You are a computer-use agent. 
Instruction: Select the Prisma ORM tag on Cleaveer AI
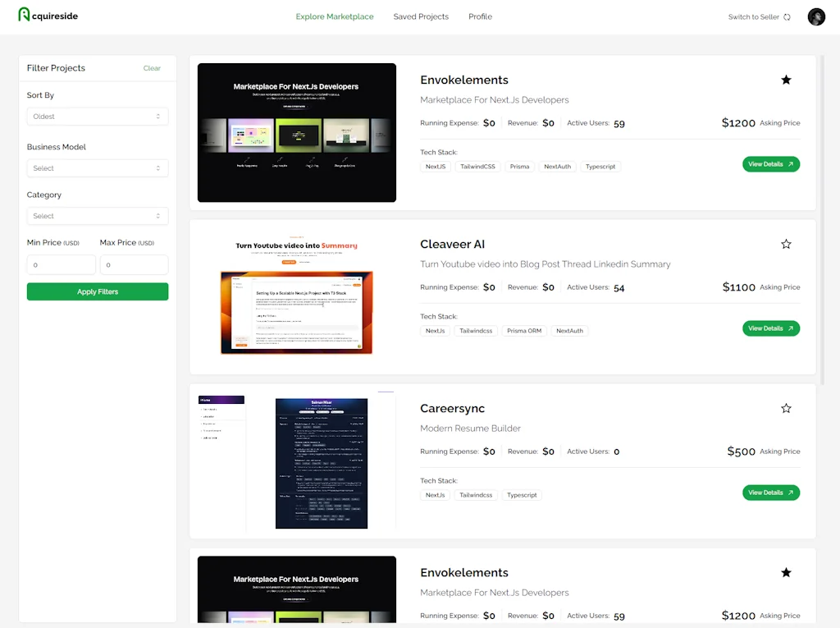tap(523, 330)
